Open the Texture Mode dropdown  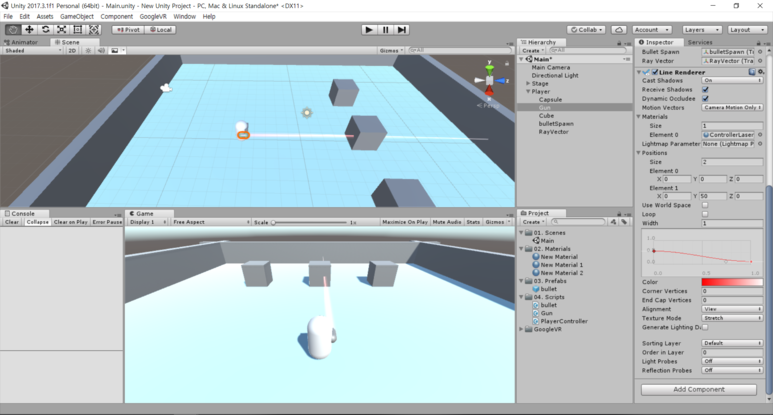point(732,318)
